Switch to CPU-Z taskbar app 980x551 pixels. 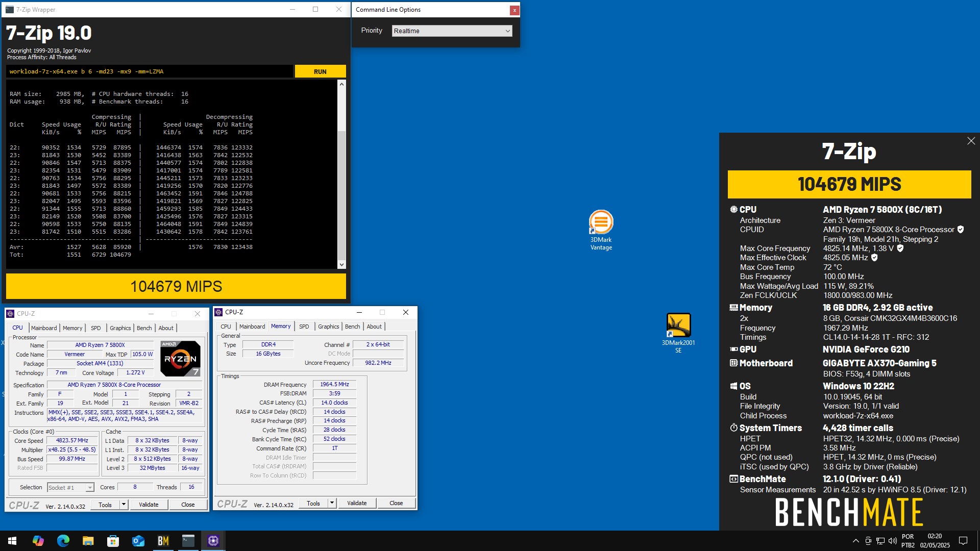pyautogui.click(x=213, y=541)
